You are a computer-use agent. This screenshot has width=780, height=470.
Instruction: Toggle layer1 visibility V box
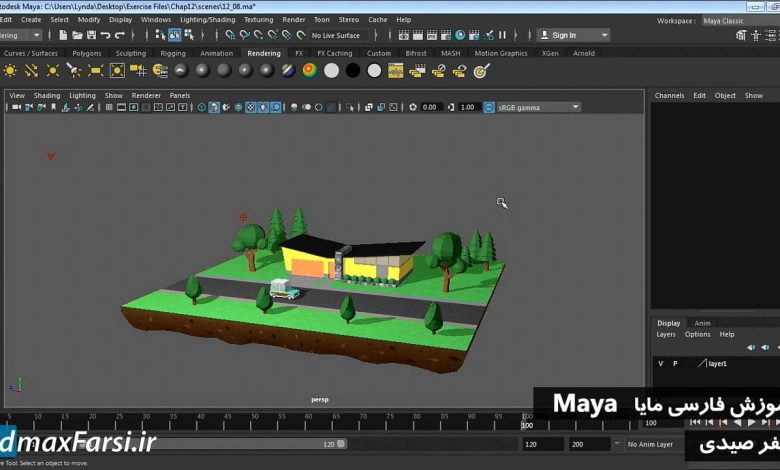660,364
